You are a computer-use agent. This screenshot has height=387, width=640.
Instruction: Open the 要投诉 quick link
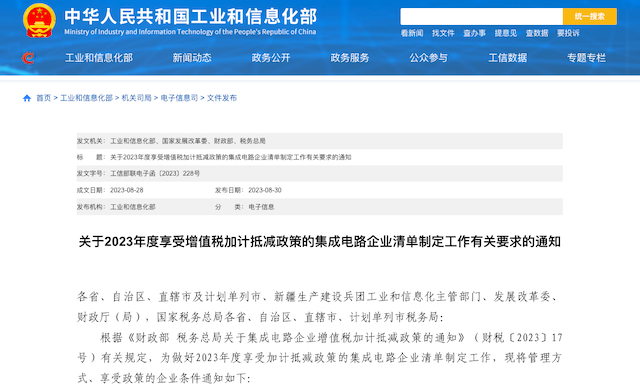(568, 33)
